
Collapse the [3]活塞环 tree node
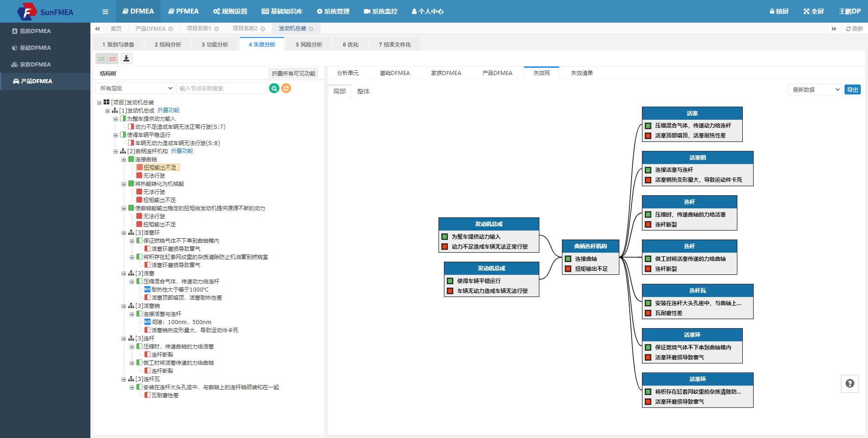tap(123, 233)
